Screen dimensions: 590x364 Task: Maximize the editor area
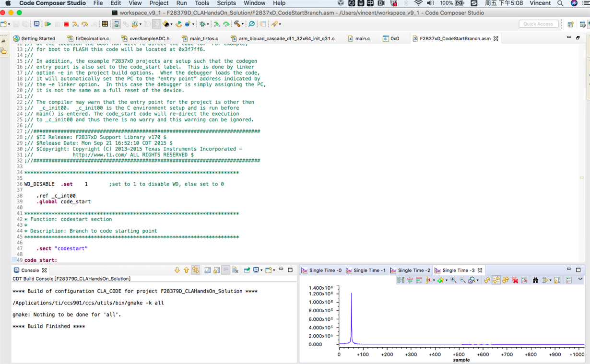(578, 37)
